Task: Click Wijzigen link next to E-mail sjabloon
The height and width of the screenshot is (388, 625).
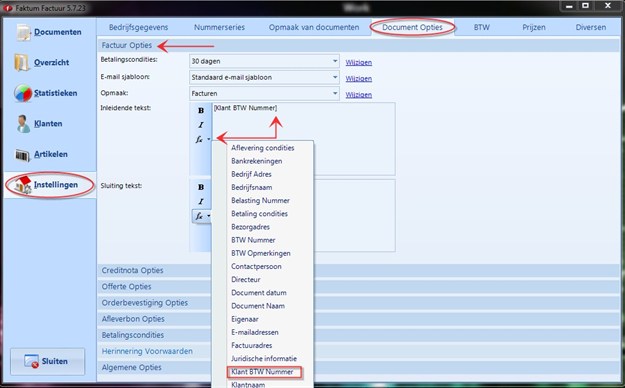Action: click(359, 79)
